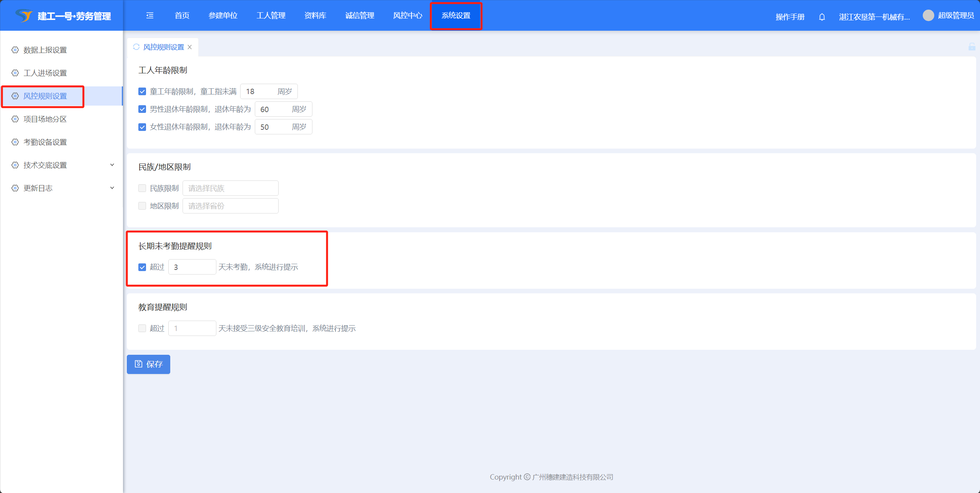The image size is (980, 493).
Task: Click the 保存 button
Action: [x=148, y=364]
